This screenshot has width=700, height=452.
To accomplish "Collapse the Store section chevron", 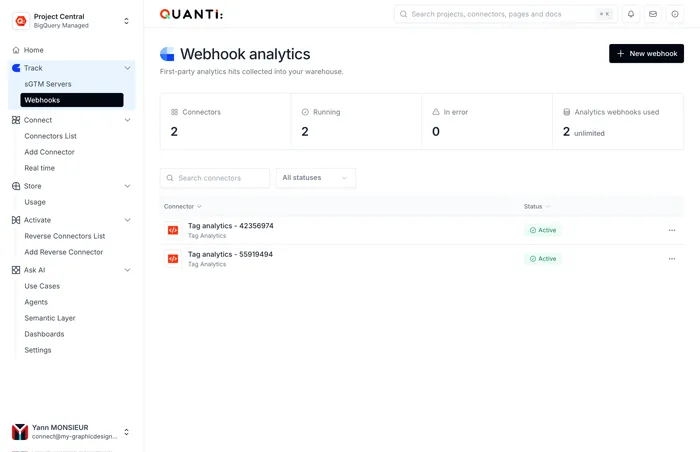I will tap(127, 186).
